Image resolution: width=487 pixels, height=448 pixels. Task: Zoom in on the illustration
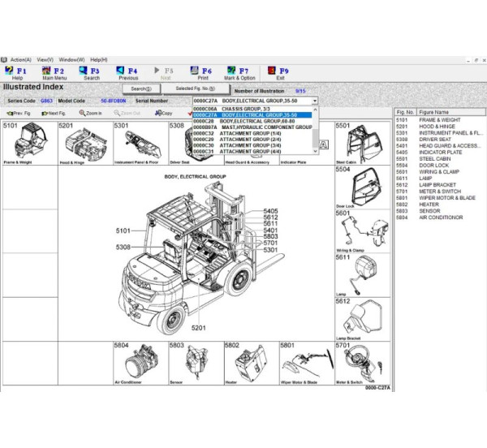click(x=91, y=114)
